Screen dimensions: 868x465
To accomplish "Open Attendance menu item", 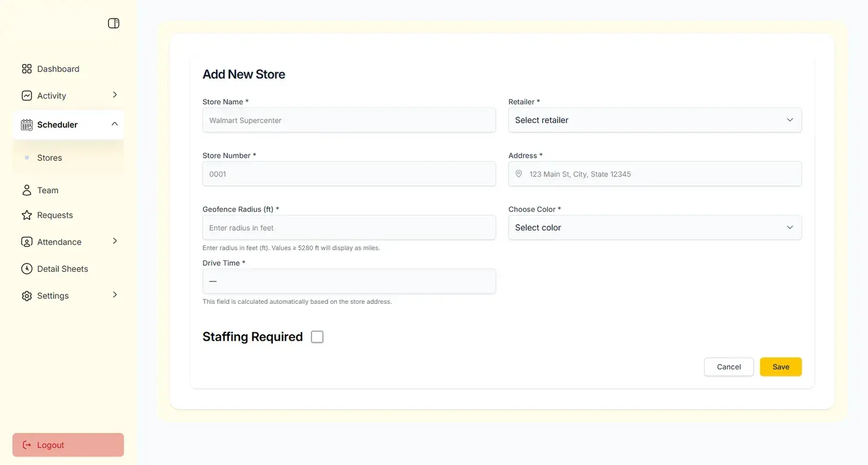I will pos(68,241).
